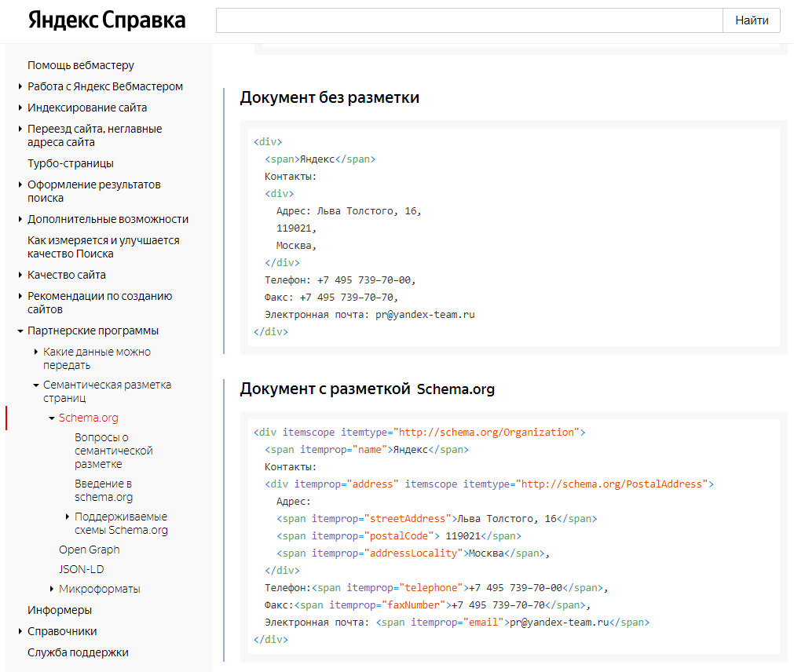Open Семантическая разметка страниц item

point(107,391)
